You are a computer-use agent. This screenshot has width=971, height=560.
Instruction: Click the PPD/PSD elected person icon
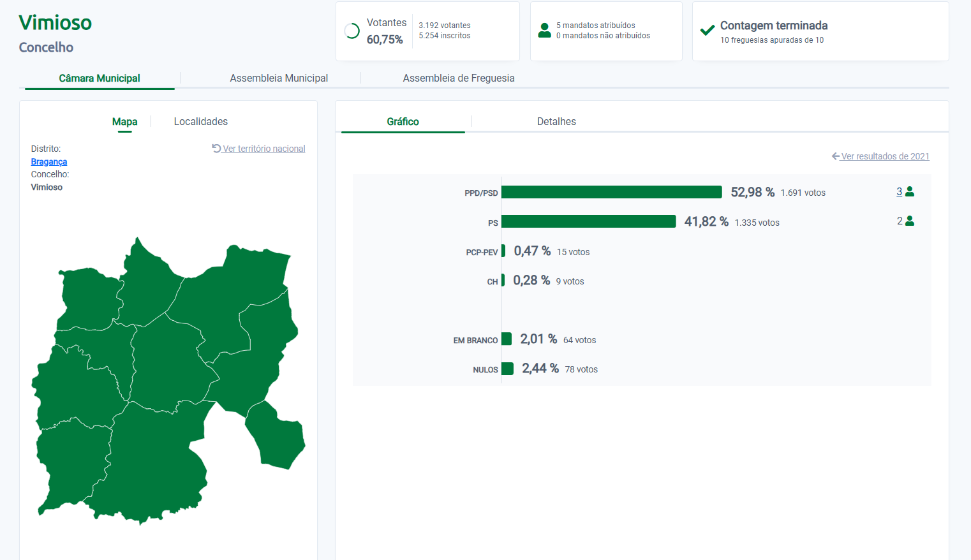pos(910,191)
